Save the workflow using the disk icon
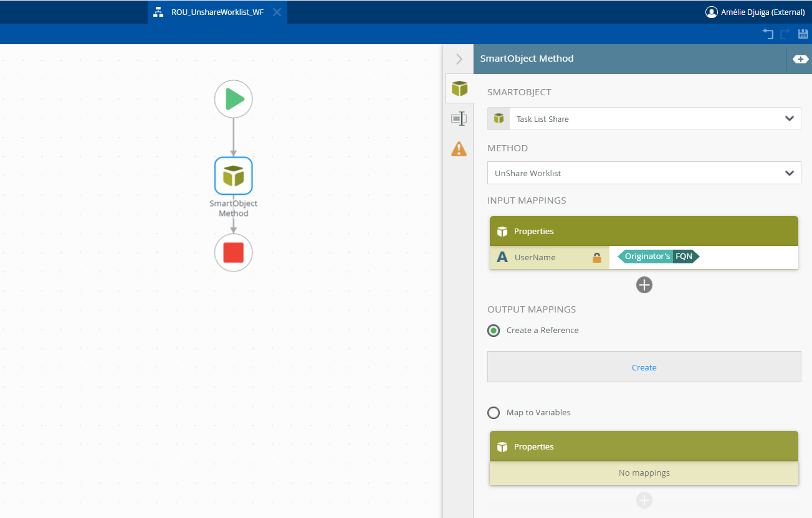The height and width of the screenshot is (518, 812). (x=803, y=34)
